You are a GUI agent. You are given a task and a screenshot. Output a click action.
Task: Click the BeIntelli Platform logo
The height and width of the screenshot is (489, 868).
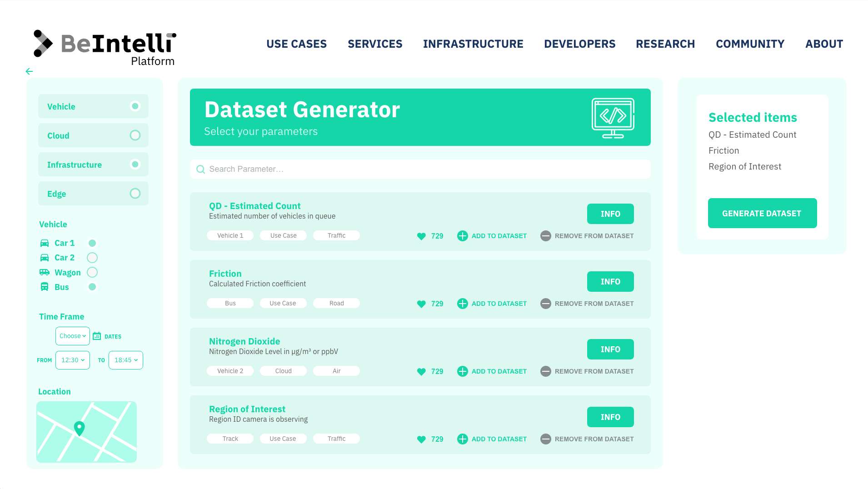coord(105,48)
